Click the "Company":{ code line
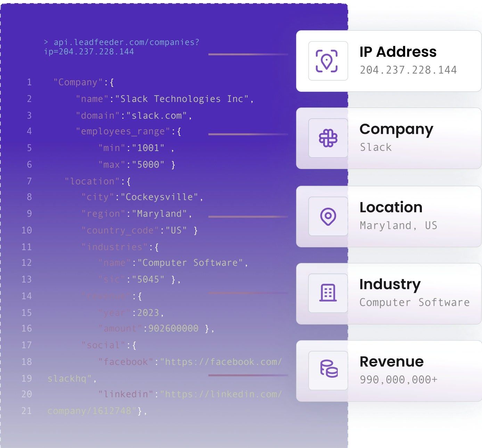This screenshot has height=448, width=482. tap(84, 82)
